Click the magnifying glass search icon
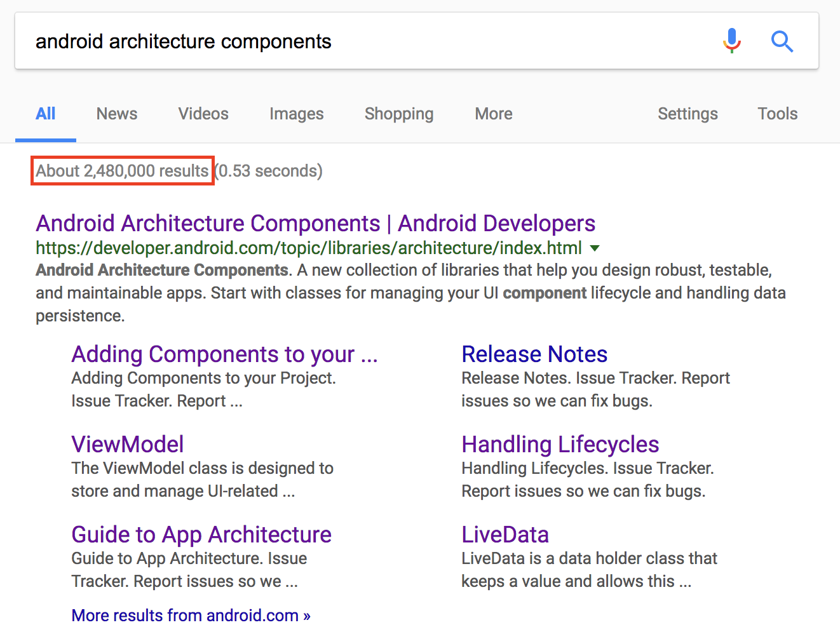The image size is (840, 639). (782, 41)
